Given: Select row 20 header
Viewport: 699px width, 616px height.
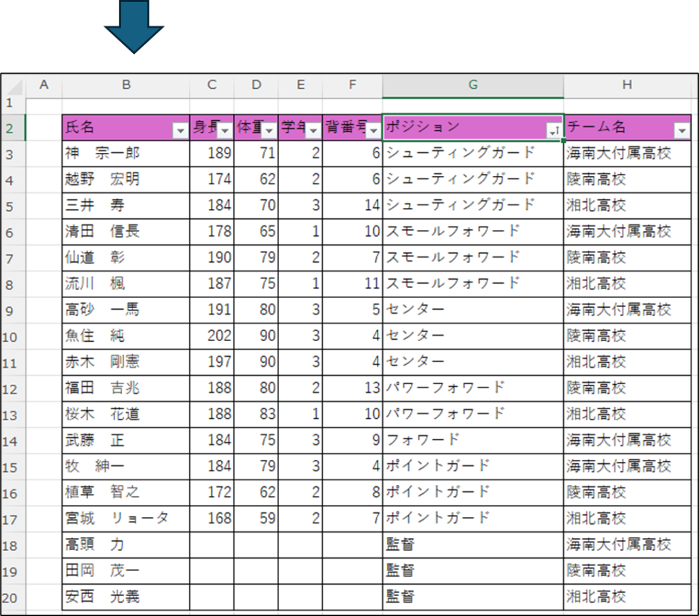Looking at the screenshot, I should [13, 598].
